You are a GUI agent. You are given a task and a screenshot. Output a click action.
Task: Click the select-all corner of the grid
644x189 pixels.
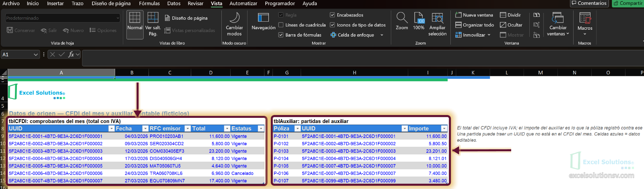(x=4, y=73)
